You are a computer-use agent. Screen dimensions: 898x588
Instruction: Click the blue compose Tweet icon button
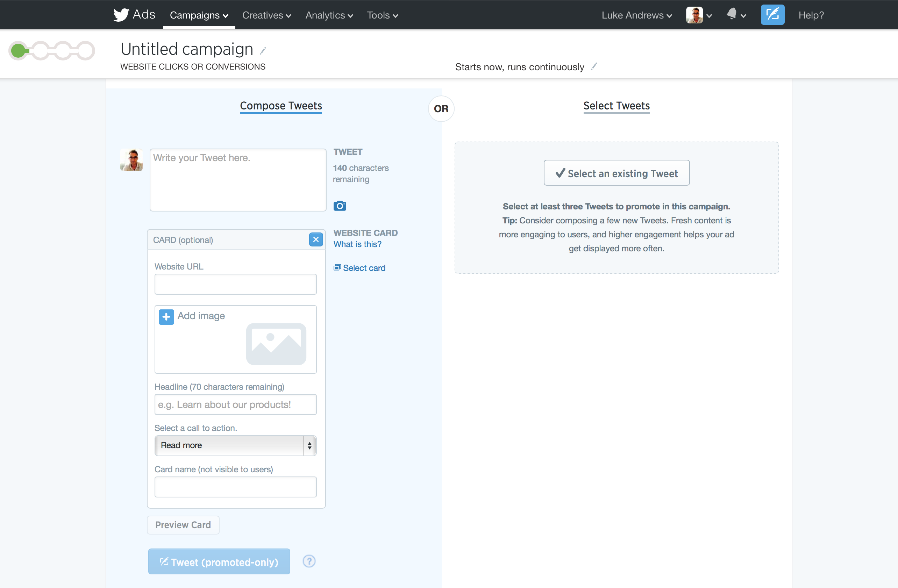pyautogui.click(x=772, y=15)
